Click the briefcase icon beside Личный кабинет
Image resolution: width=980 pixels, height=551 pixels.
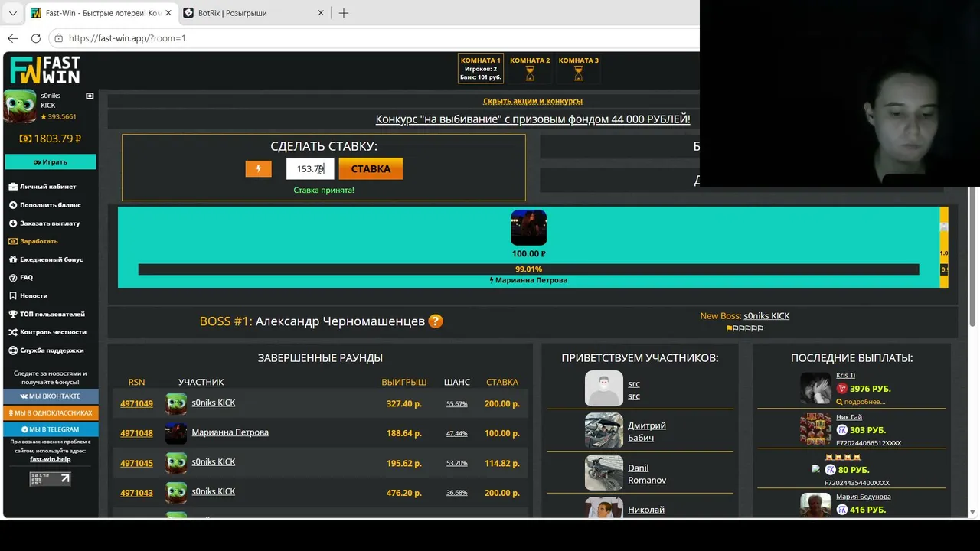13,186
